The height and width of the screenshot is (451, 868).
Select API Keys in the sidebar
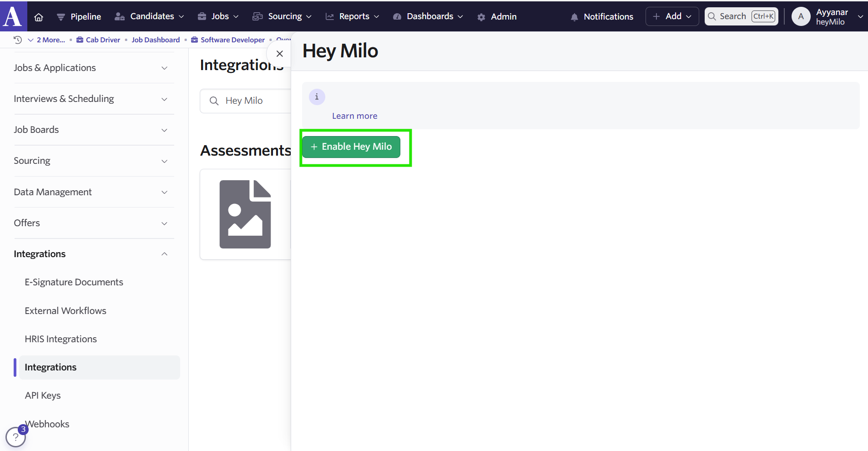pos(43,395)
